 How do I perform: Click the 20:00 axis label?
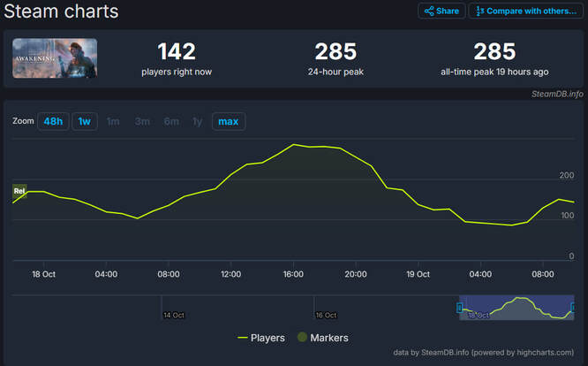tap(356, 274)
